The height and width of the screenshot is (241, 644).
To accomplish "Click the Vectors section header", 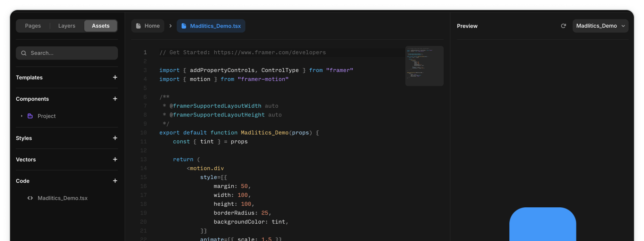I will click(x=26, y=160).
